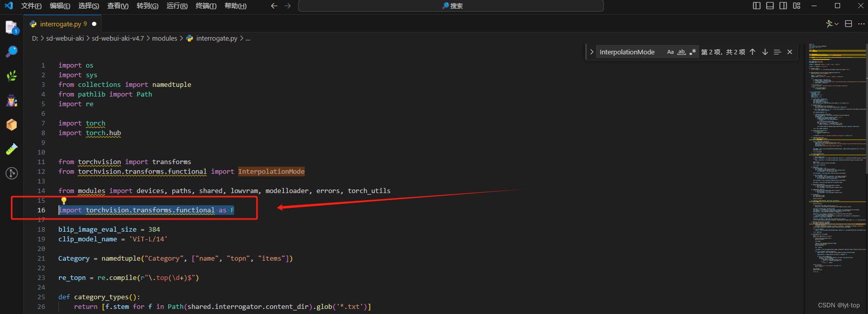The image size is (868, 314).
Task: Open the Run and Debug detective icon
Action: tap(11, 101)
